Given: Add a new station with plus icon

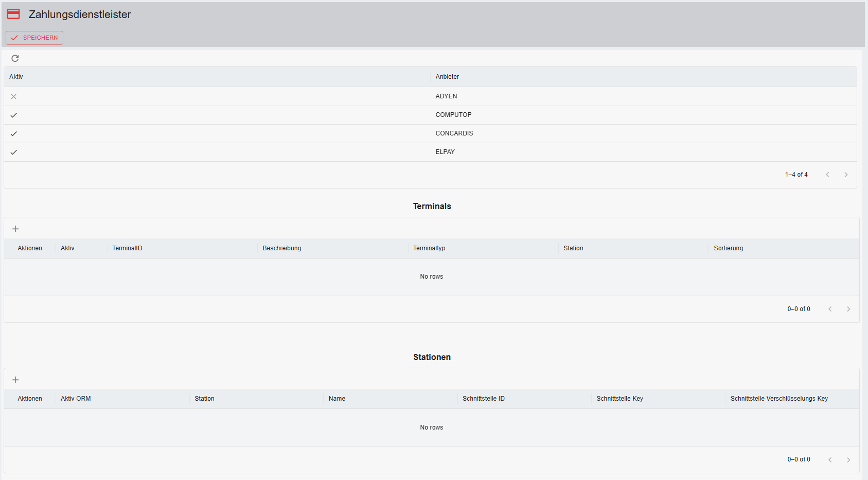Looking at the screenshot, I should [15, 380].
